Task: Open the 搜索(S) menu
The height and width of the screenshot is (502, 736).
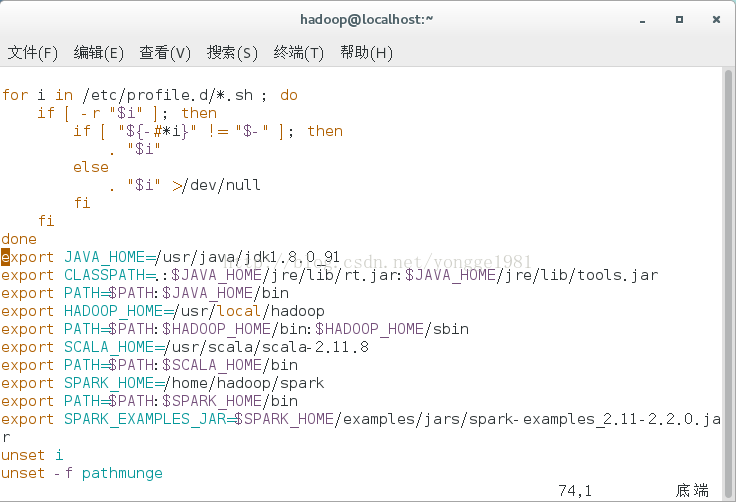Action: 232,53
